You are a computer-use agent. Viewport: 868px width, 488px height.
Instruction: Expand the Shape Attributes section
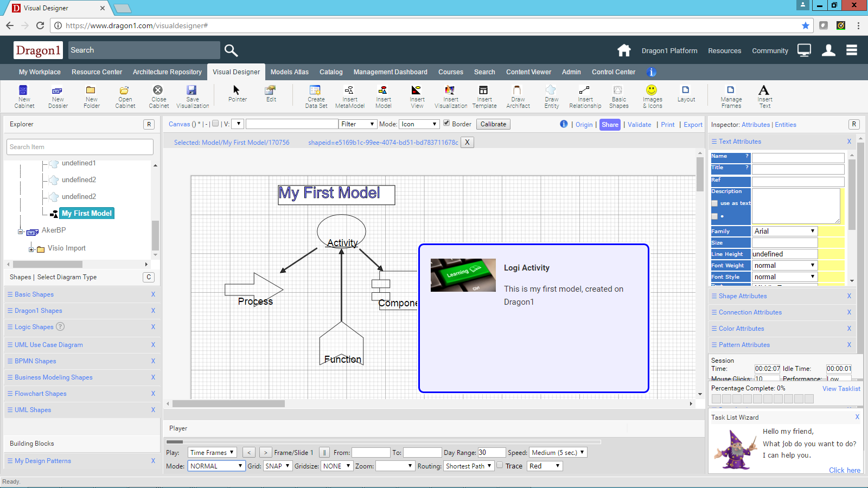(x=782, y=296)
